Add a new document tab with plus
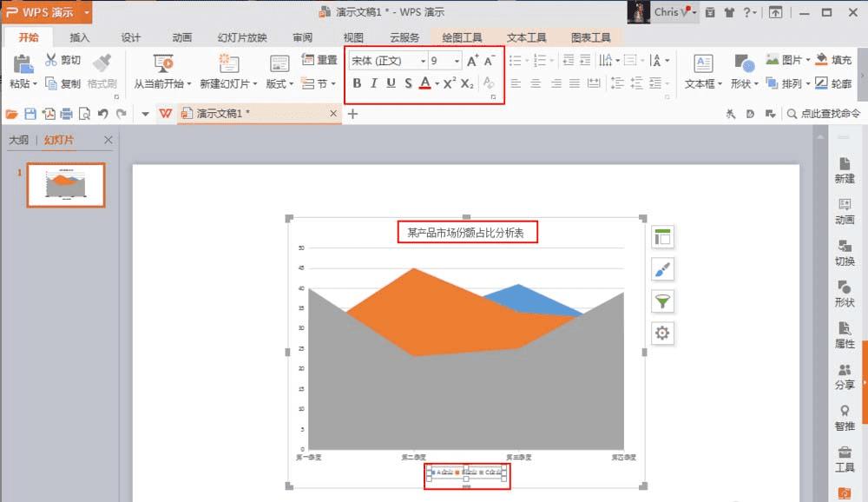 click(352, 114)
